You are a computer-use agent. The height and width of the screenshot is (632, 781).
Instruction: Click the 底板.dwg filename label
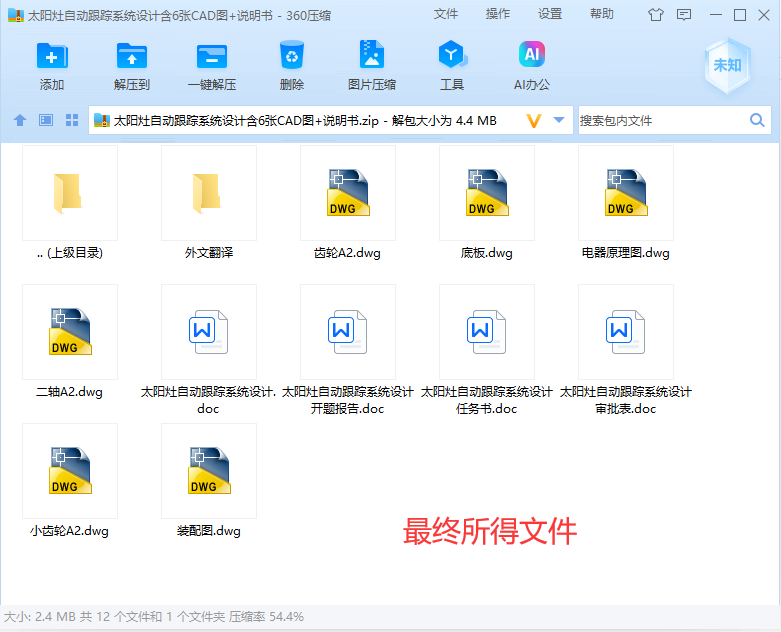(x=487, y=253)
